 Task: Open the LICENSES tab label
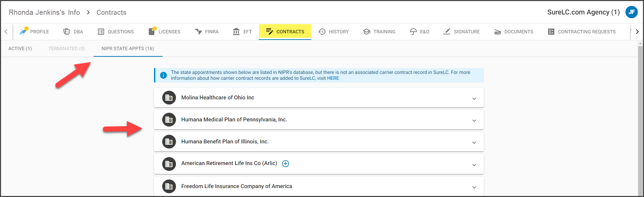pyautogui.click(x=169, y=32)
